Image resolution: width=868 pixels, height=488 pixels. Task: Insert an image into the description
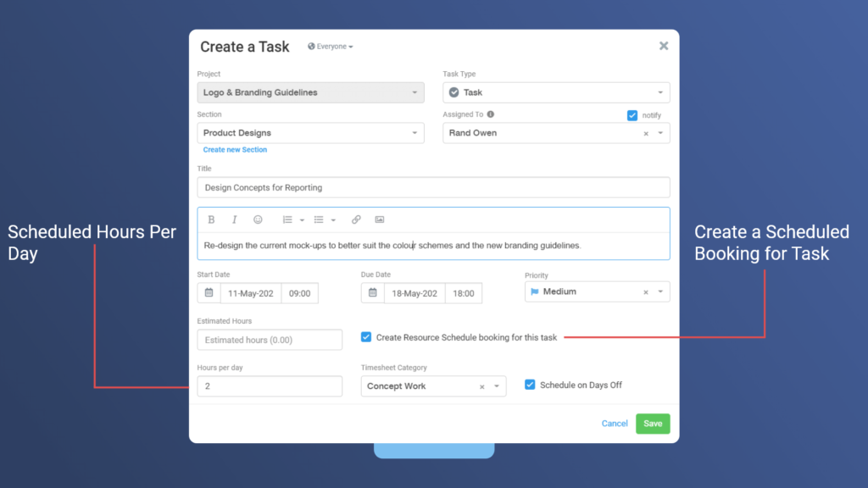379,219
